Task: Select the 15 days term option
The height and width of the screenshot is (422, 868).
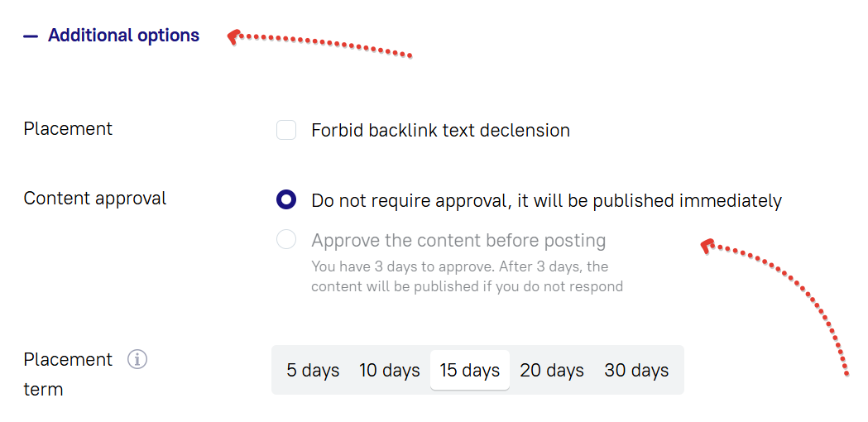Action: coord(469,370)
